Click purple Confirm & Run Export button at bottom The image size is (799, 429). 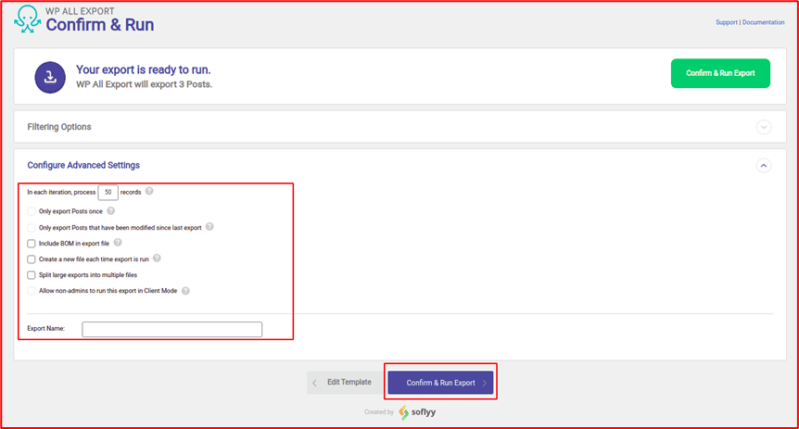click(441, 383)
